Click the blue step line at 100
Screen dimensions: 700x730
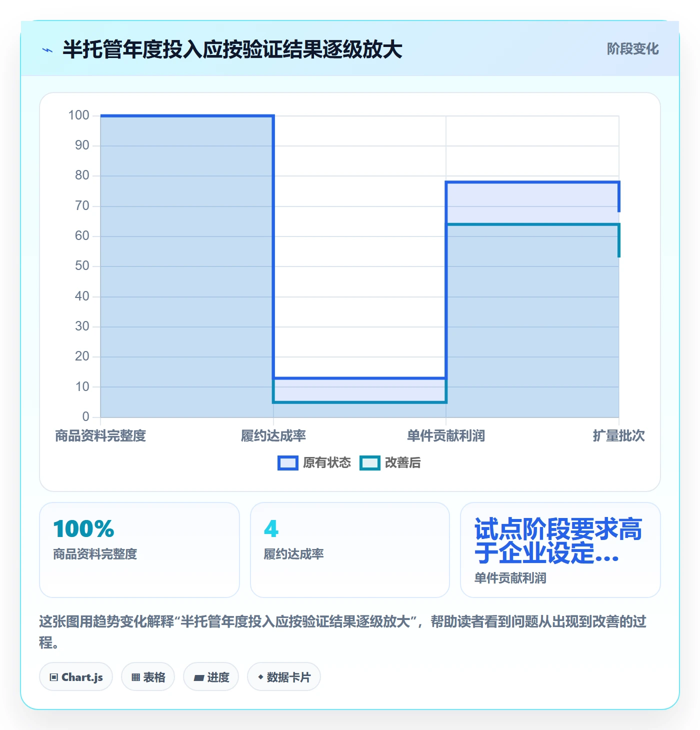(x=187, y=116)
